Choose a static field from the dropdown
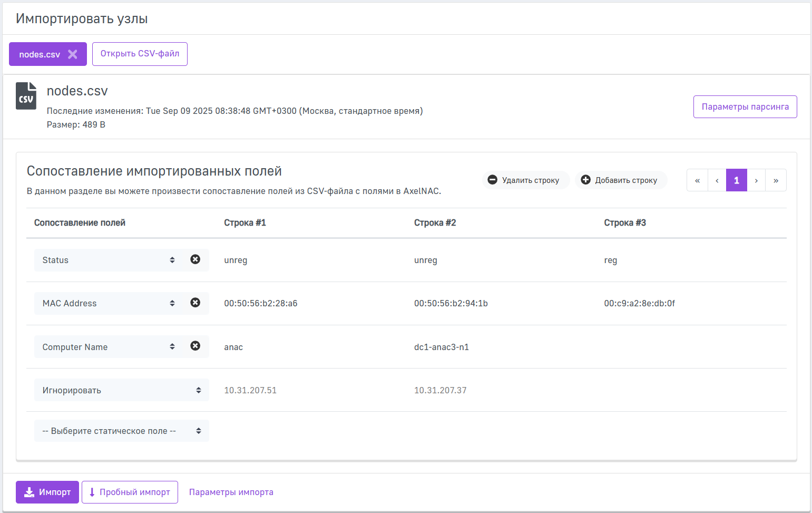 [121, 431]
